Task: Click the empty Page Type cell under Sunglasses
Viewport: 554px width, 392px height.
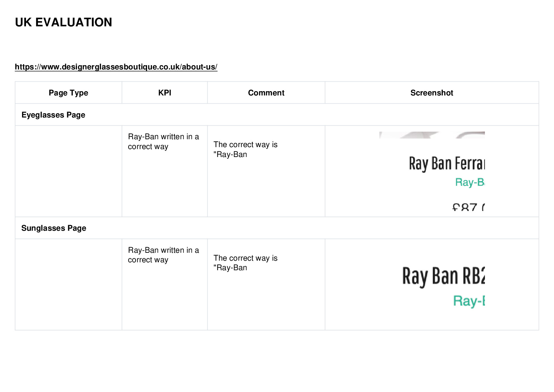Action: coord(68,284)
